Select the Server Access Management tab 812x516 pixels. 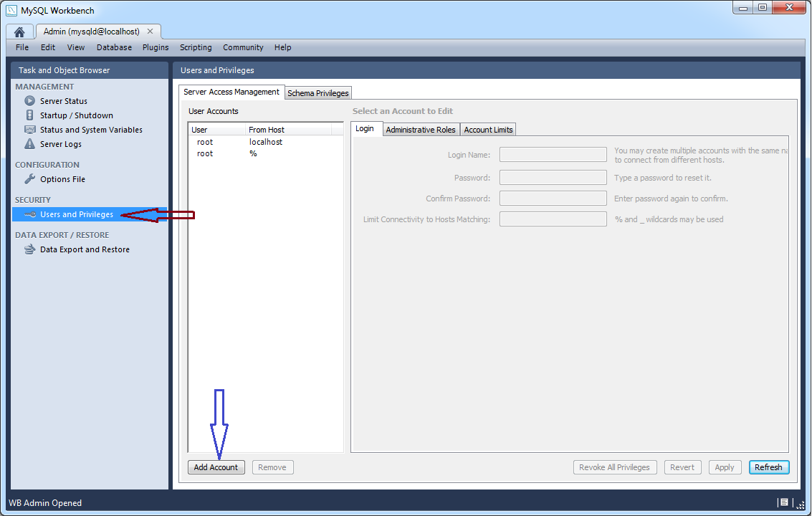[x=231, y=92]
